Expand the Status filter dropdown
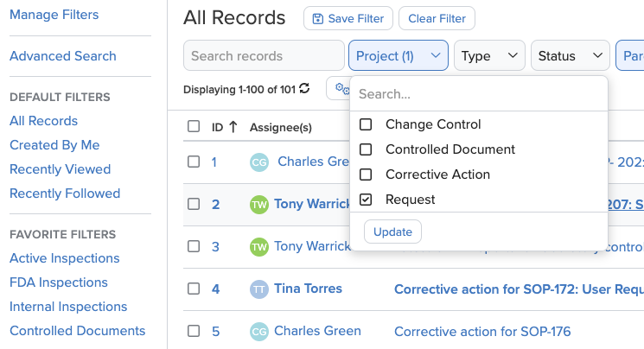 (x=569, y=56)
